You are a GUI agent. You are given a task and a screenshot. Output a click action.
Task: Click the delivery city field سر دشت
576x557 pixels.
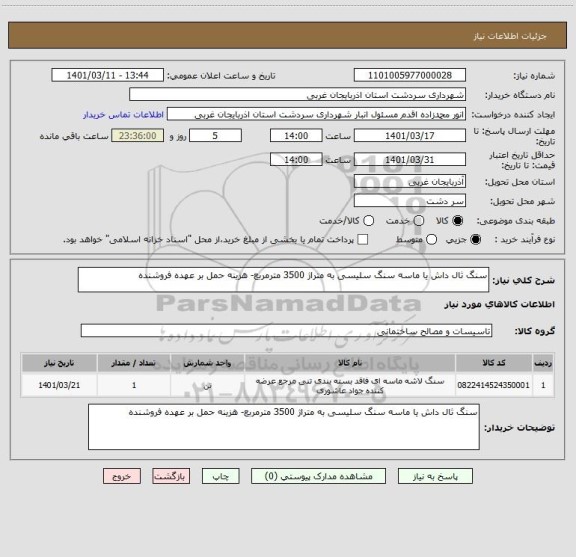tap(410, 201)
